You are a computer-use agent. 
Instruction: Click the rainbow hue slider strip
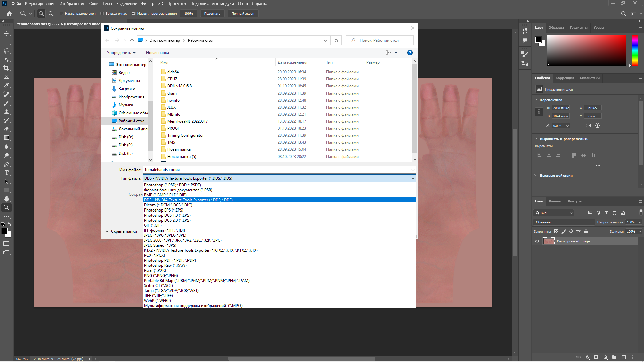click(635, 50)
